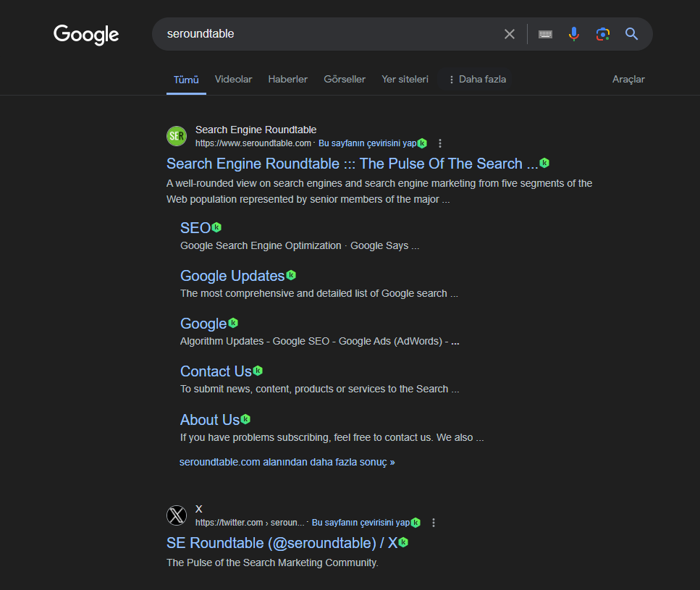Screen dimensions: 700x590
Task: Click 'The Pulse of the Search Marketing Community' text
Action: click(272, 562)
